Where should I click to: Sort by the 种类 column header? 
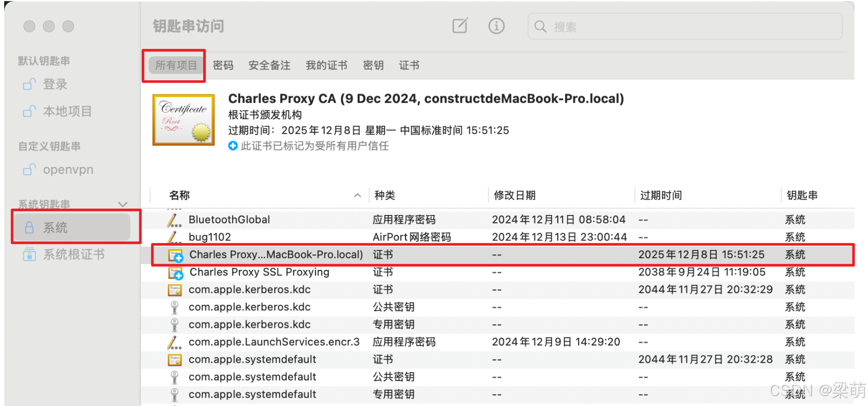(x=385, y=195)
